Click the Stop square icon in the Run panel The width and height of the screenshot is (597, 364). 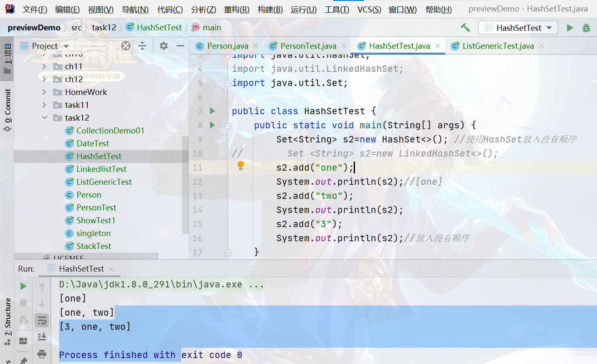pyautogui.click(x=24, y=303)
